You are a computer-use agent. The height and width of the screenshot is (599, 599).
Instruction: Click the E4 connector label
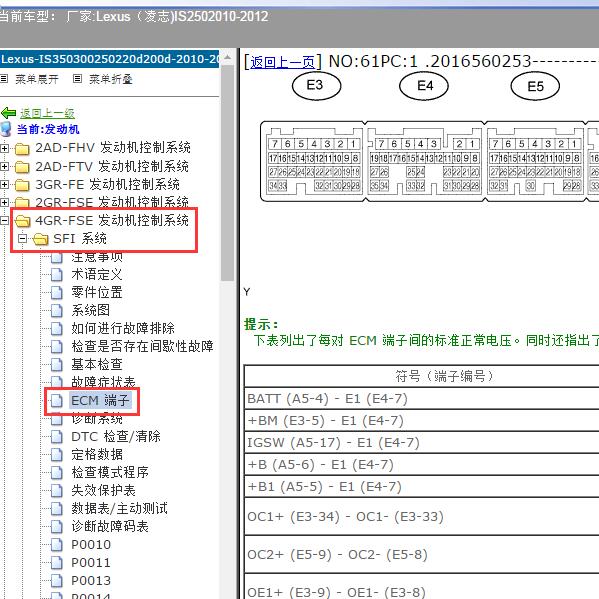[424, 86]
